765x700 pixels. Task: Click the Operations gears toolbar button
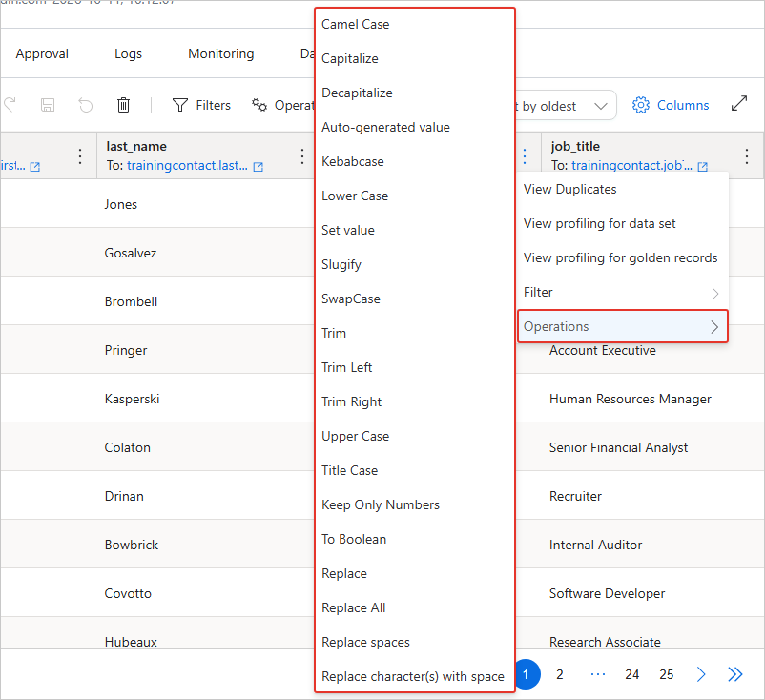coord(282,105)
